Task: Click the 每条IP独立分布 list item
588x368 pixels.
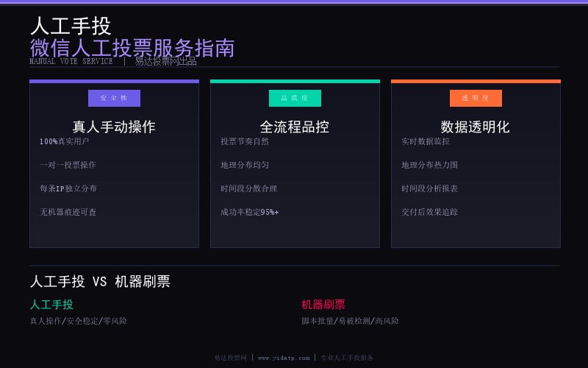Action: 68,188
